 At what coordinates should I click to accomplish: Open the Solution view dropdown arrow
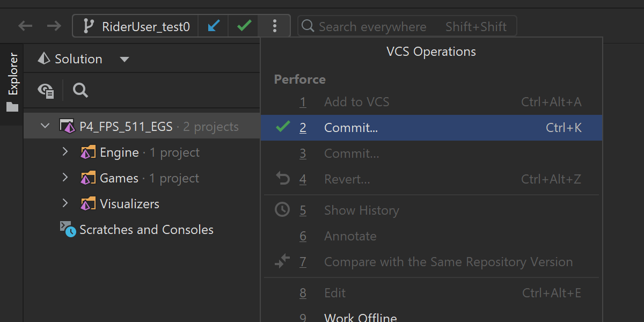[x=125, y=59]
